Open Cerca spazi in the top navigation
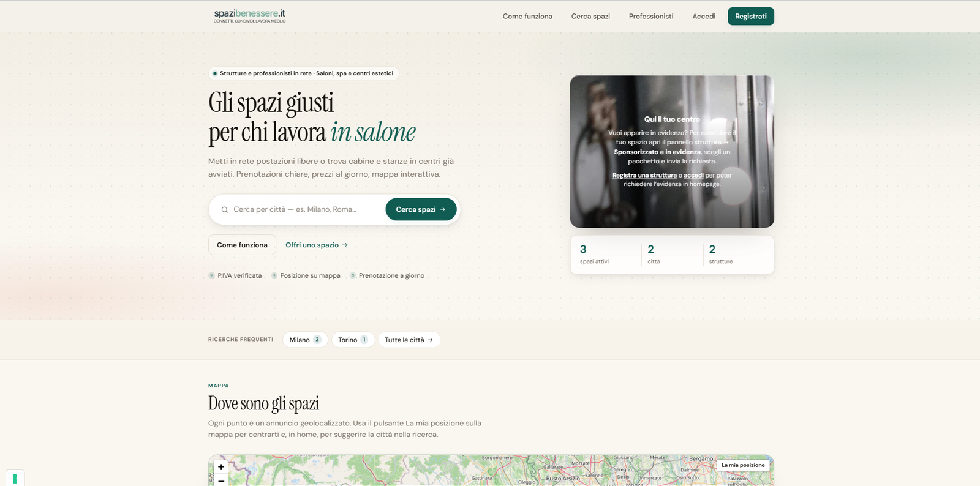This screenshot has height=486, width=980. click(x=590, y=17)
